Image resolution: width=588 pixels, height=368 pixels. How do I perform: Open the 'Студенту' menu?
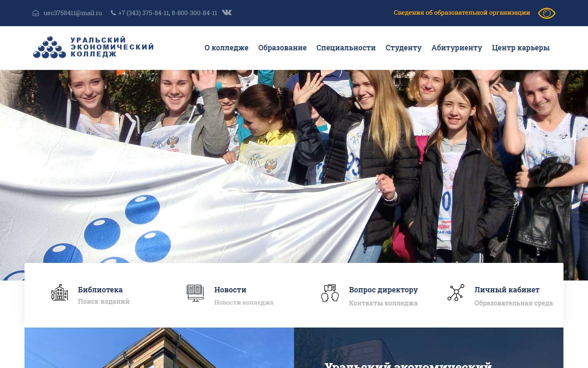pyautogui.click(x=403, y=48)
